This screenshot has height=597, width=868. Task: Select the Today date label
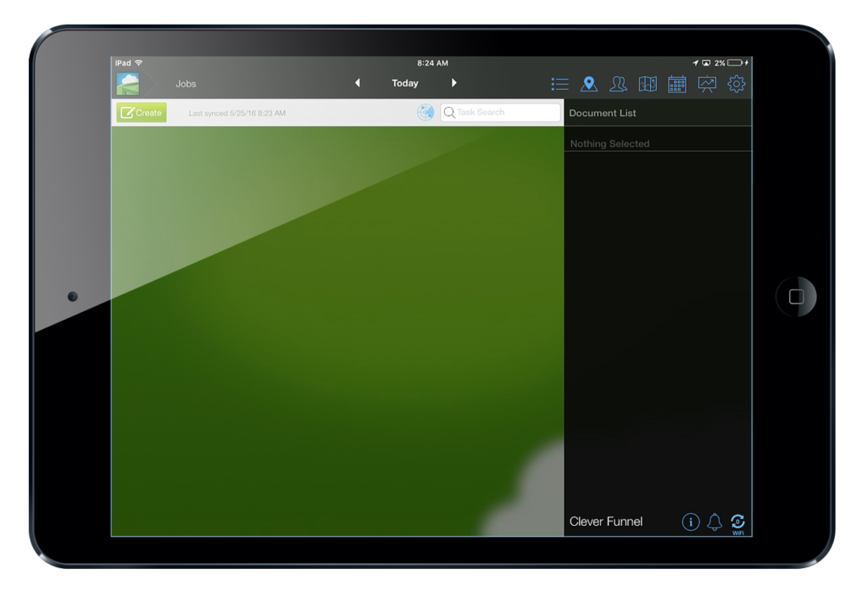point(405,83)
